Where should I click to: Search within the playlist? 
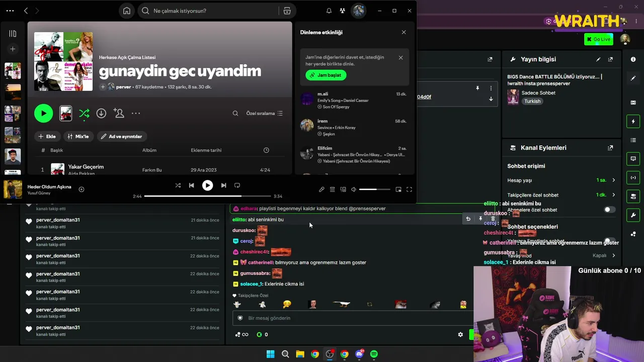click(235, 113)
